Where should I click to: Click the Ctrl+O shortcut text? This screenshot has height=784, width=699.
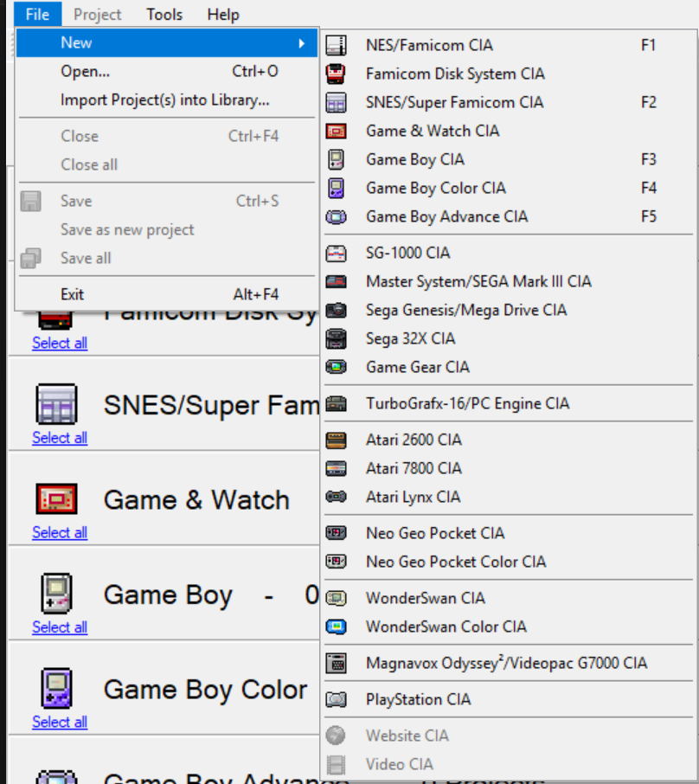click(x=255, y=72)
